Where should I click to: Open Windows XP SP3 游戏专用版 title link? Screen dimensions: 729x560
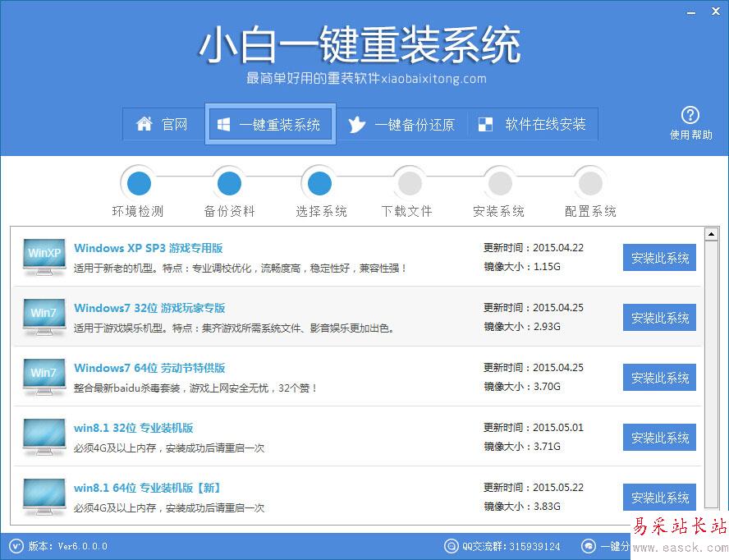149,248
